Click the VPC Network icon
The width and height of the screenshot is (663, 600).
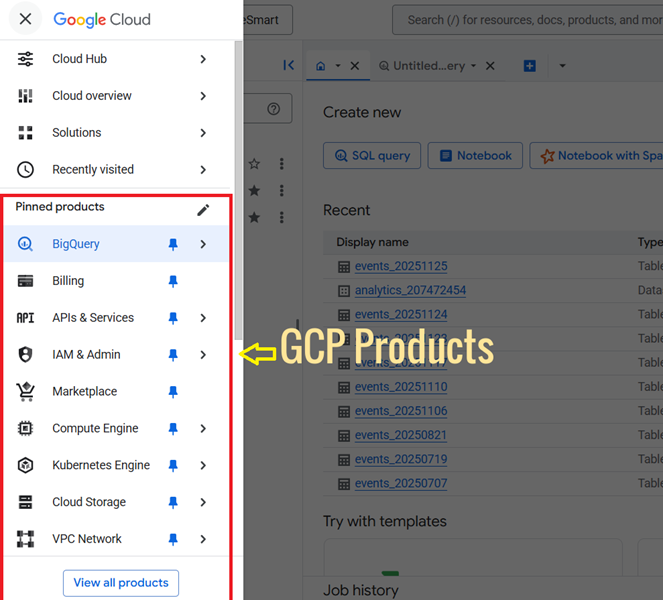pos(25,539)
